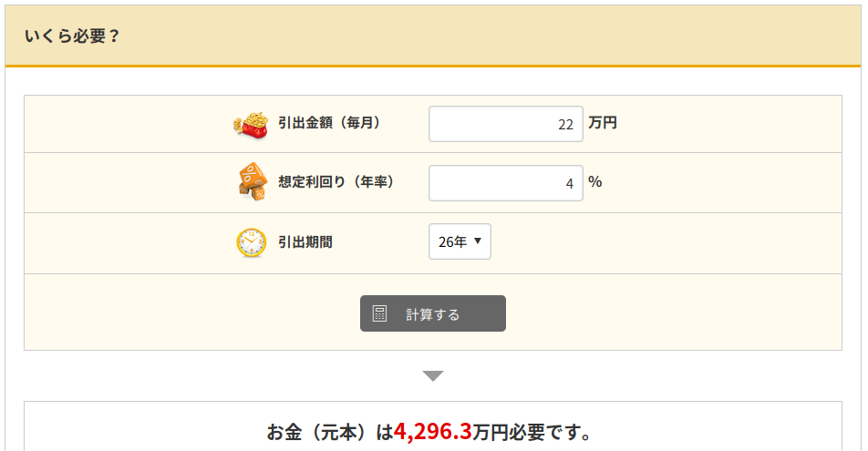The image size is (868, 451).
Task: Focus the monthly withdrawal amount field
Action: point(505,124)
